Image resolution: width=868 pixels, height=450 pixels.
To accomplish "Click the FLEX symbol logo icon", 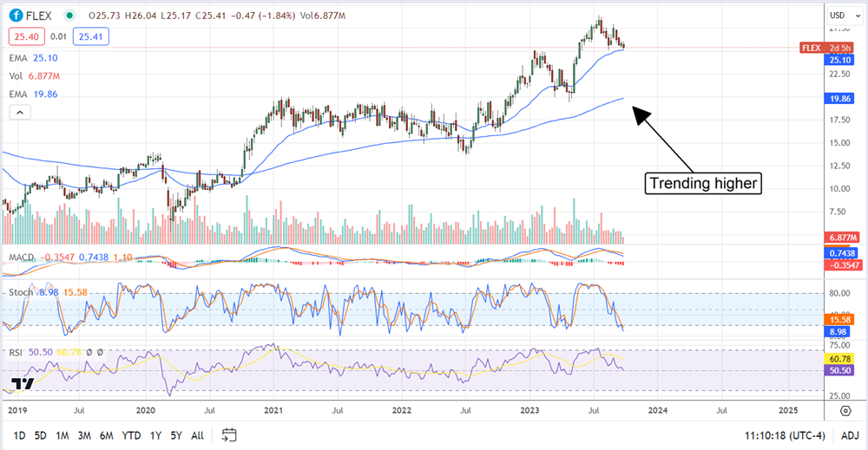I will [15, 16].
